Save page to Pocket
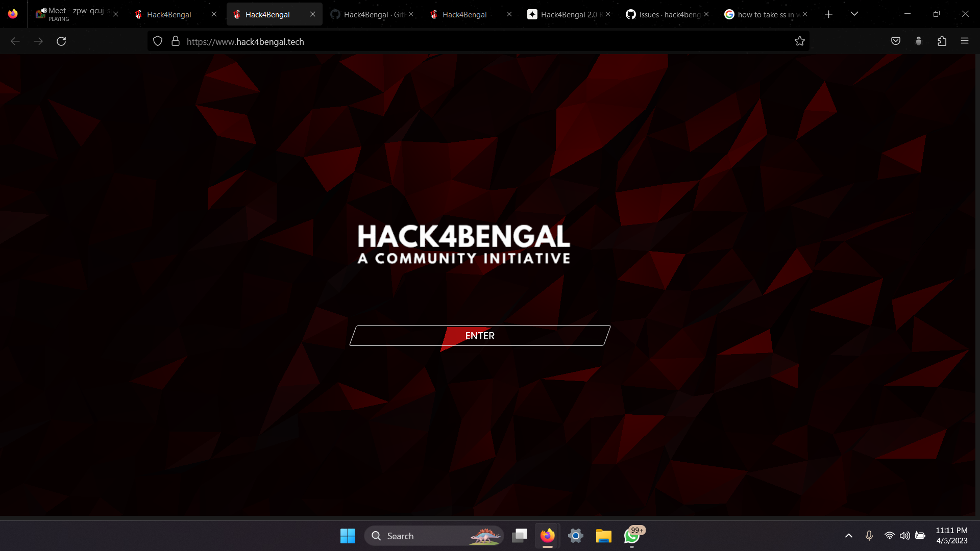The height and width of the screenshot is (551, 980). [x=896, y=41]
